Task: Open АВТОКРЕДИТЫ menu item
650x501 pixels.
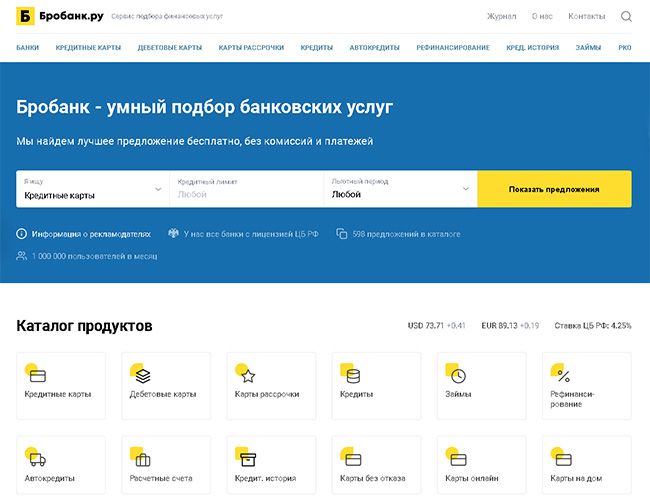Action: (375, 48)
